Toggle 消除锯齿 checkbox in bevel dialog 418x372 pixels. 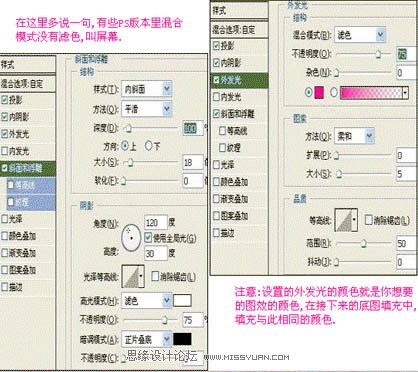point(155,276)
